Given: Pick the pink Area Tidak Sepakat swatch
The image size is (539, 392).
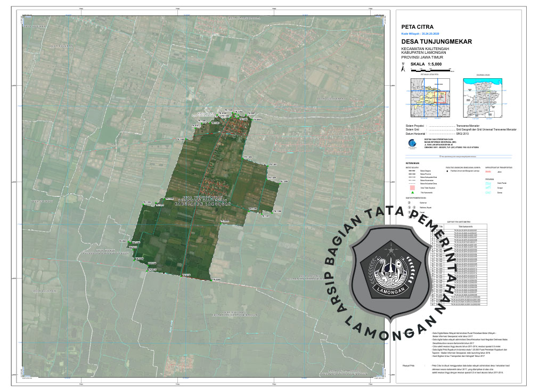Looking at the screenshot, I should click(x=411, y=187).
